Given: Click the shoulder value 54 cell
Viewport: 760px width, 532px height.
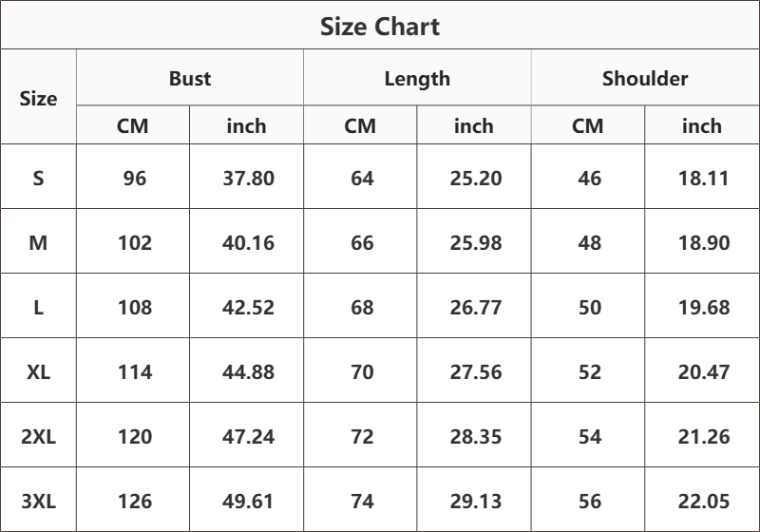Looking at the screenshot, I should [588, 435].
